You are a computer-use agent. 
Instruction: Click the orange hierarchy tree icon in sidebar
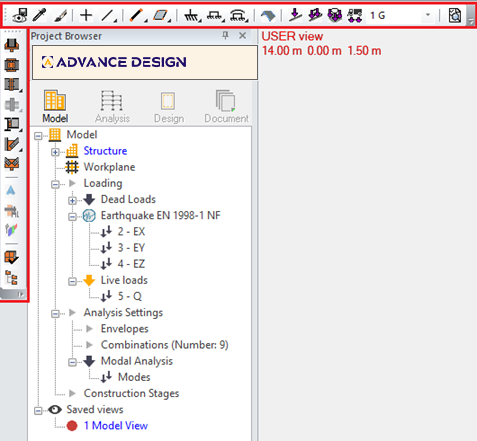(x=12, y=277)
